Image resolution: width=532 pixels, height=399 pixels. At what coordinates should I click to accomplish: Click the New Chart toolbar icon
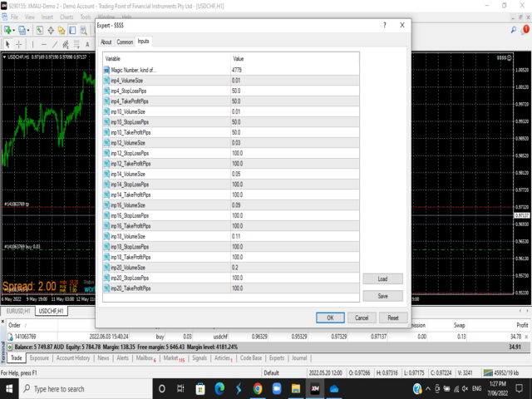click(7, 30)
